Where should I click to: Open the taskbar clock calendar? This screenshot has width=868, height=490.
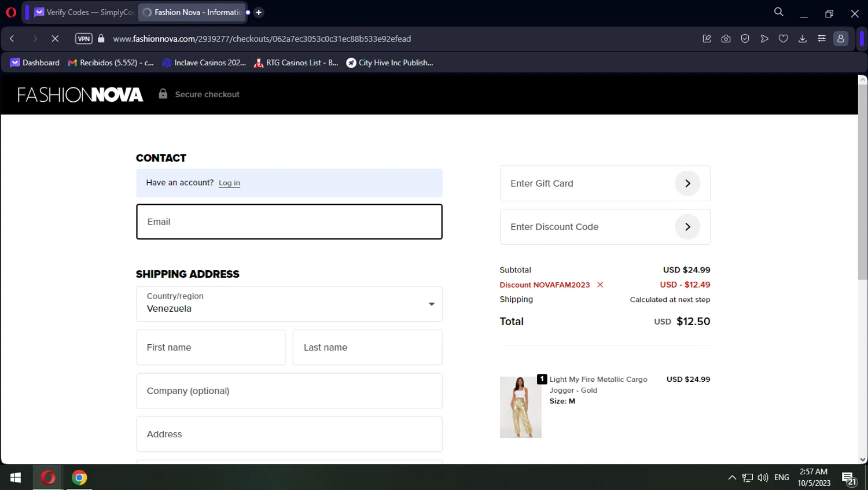click(814, 477)
